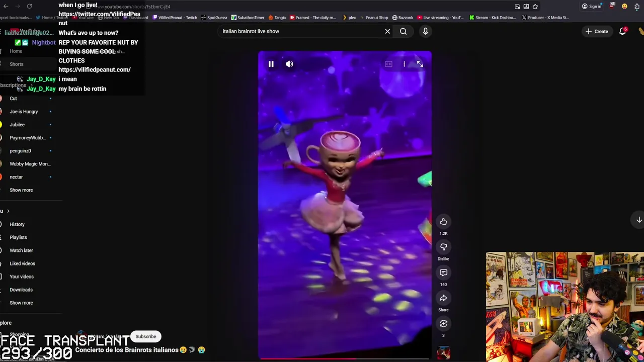Open the SubathonTimer bookmark

pos(248,18)
